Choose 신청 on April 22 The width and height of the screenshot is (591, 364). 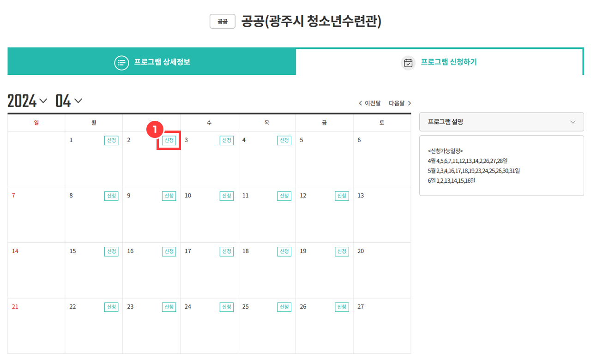(x=111, y=307)
